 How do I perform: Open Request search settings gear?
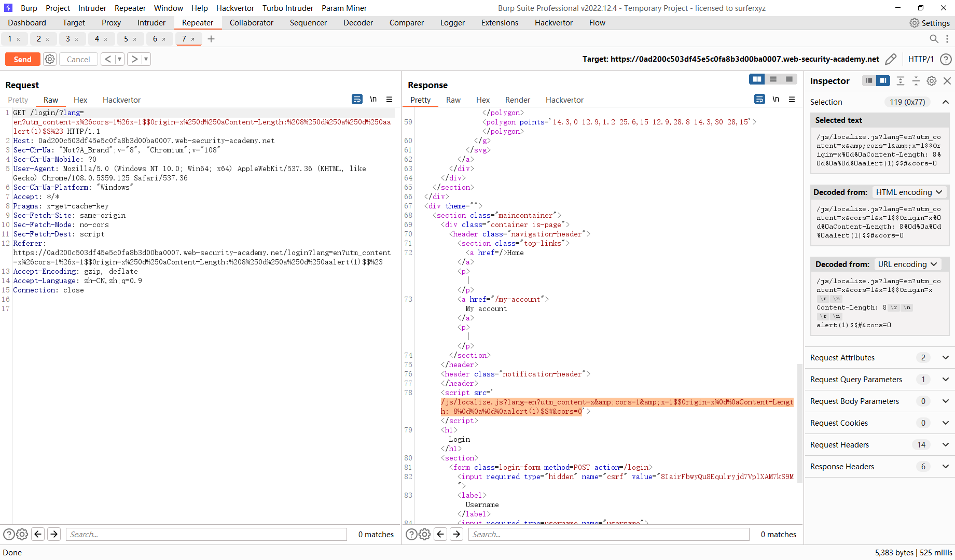click(22, 535)
